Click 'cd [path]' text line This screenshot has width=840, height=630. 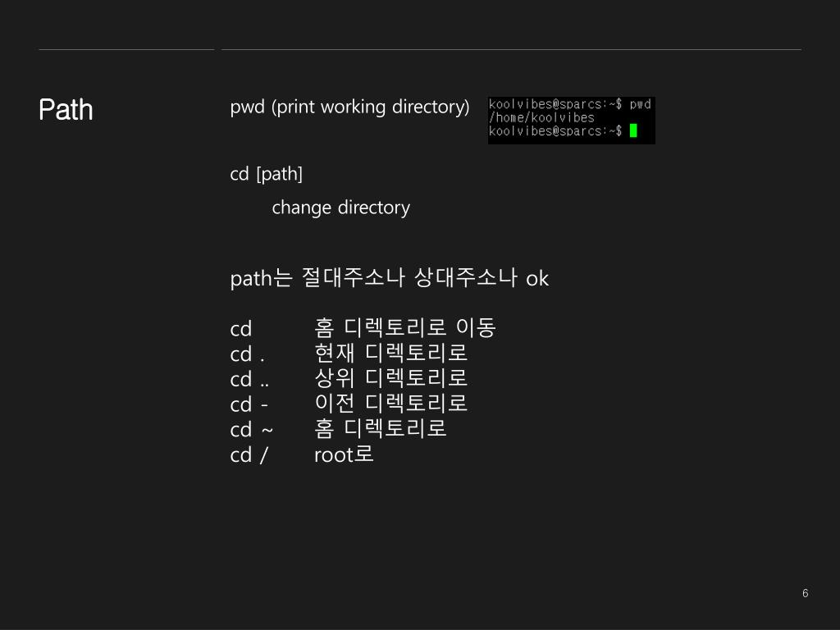(267, 174)
